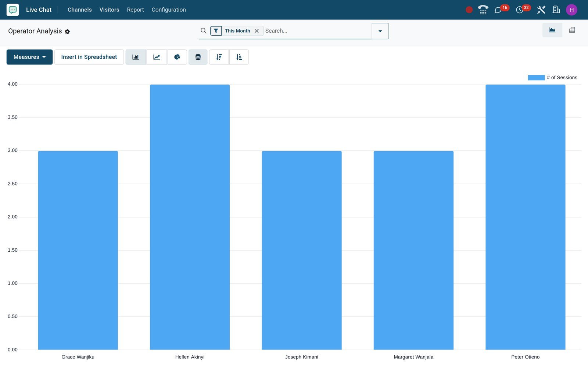The height and width of the screenshot is (368, 588).
Task: Open user menu avatar H
Action: click(571, 10)
